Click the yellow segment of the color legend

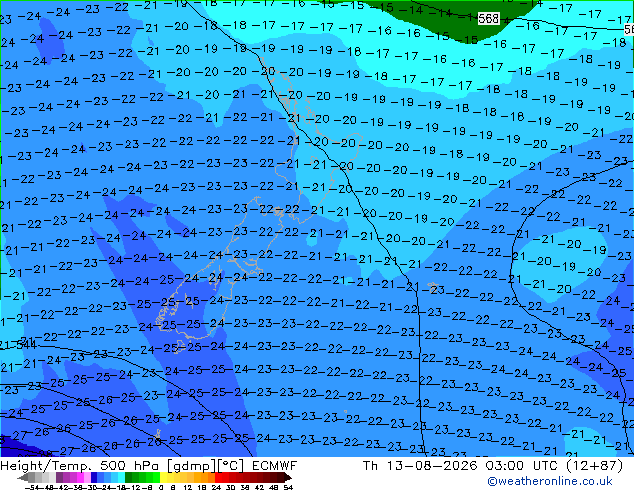coord(163,477)
